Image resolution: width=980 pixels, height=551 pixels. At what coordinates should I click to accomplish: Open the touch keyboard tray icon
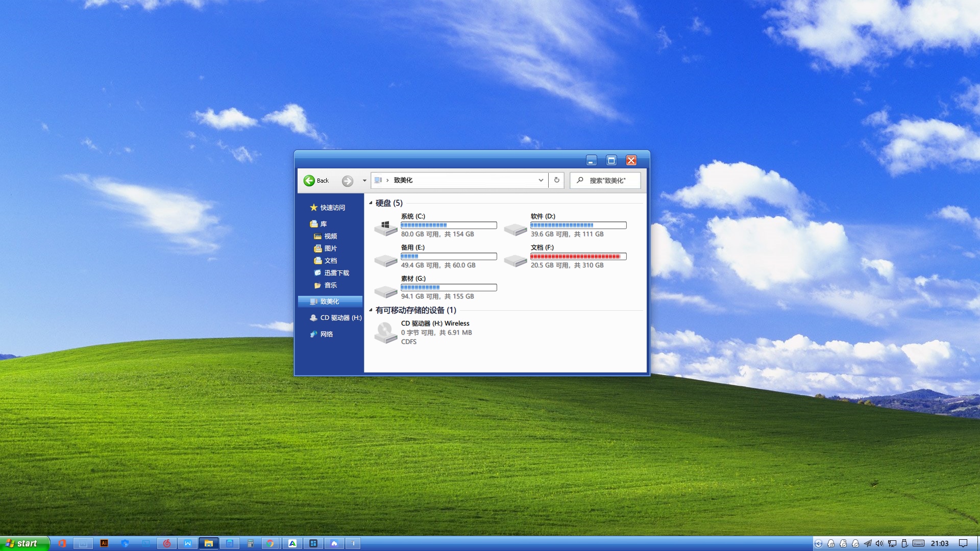pyautogui.click(x=918, y=544)
